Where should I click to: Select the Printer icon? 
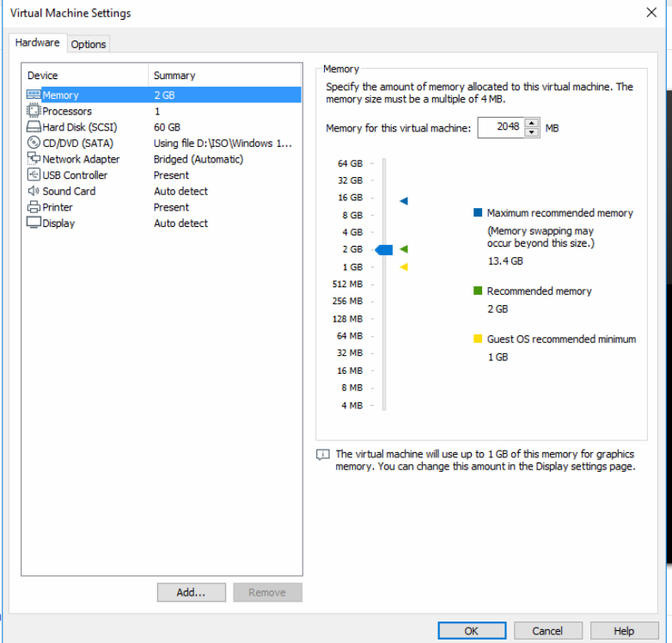(x=34, y=207)
